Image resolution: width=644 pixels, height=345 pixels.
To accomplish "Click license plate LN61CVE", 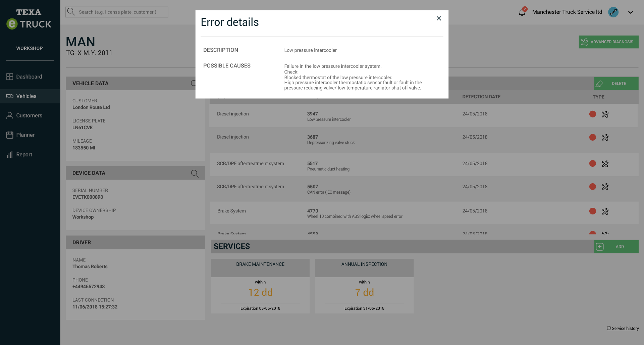I will [83, 128].
